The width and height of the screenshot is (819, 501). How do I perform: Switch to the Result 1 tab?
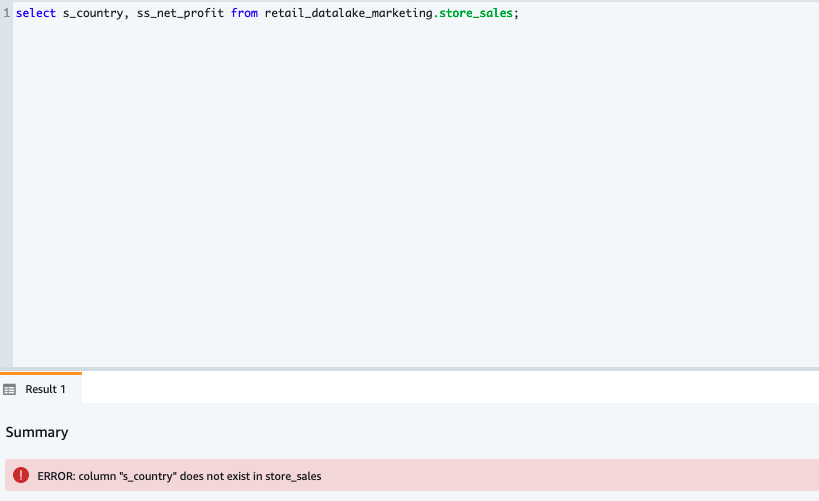click(x=41, y=389)
